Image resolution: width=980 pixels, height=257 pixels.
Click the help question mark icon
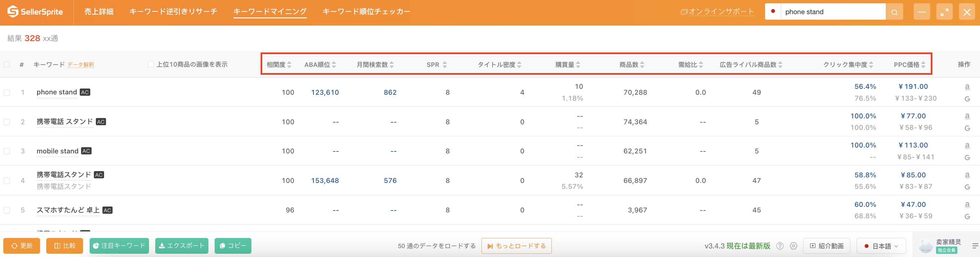780,246
